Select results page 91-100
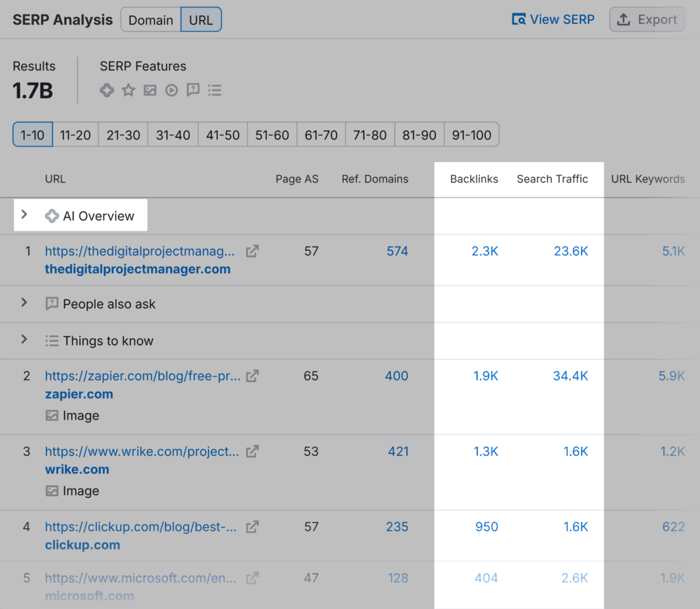The height and width of the screenshot is (609, 700). point(472,135)
